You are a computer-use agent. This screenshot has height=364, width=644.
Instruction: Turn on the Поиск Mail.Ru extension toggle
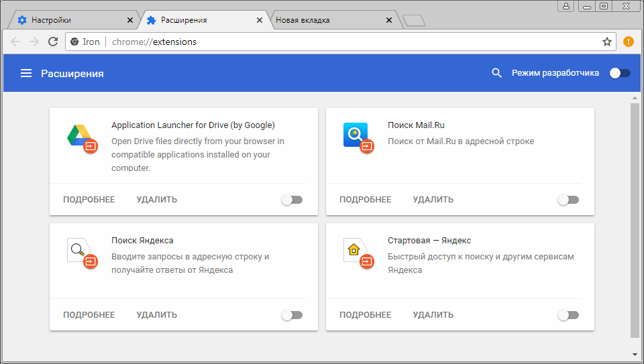(568, 200)
